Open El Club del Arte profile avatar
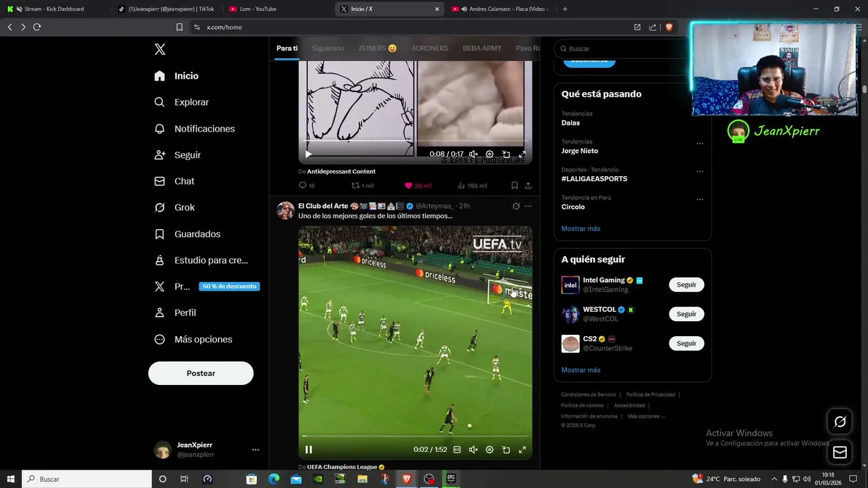The image size is (868, 488). pyautogui.click(x=285, y=210)
